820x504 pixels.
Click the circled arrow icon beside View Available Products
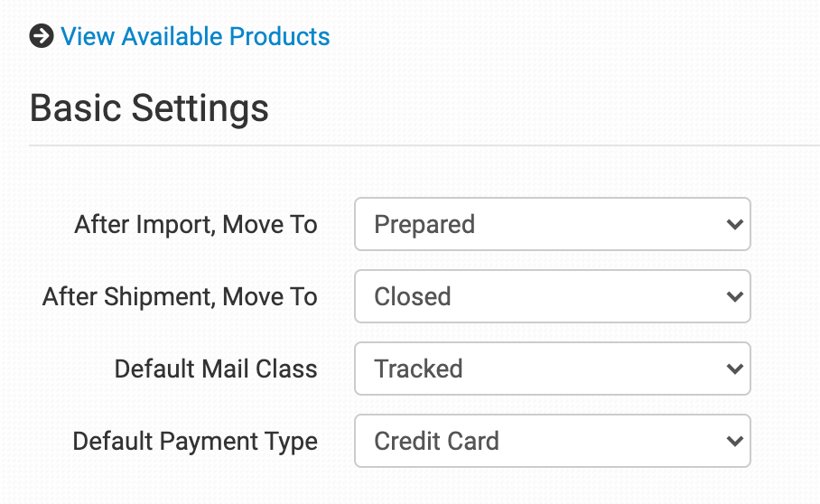point(42,37)
